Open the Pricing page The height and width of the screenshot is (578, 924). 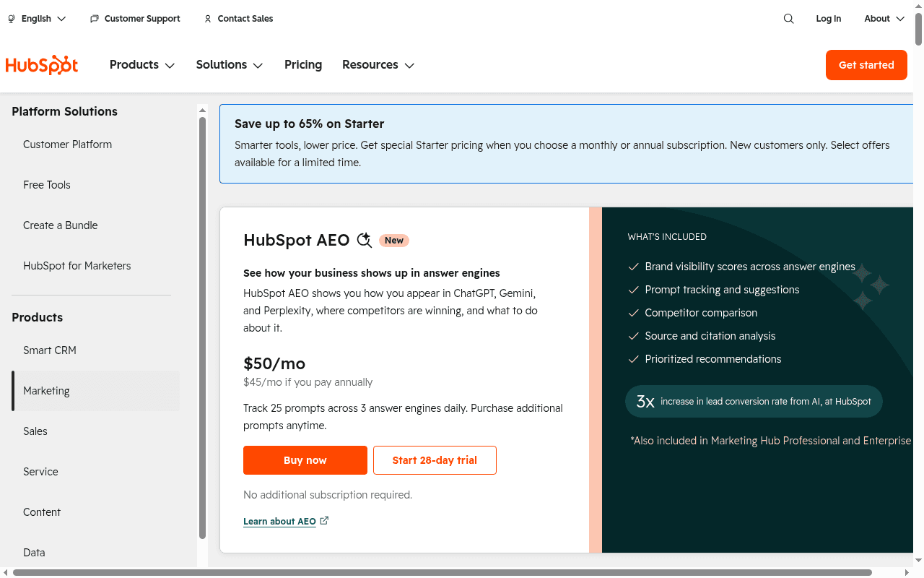(x=303, y=65)
